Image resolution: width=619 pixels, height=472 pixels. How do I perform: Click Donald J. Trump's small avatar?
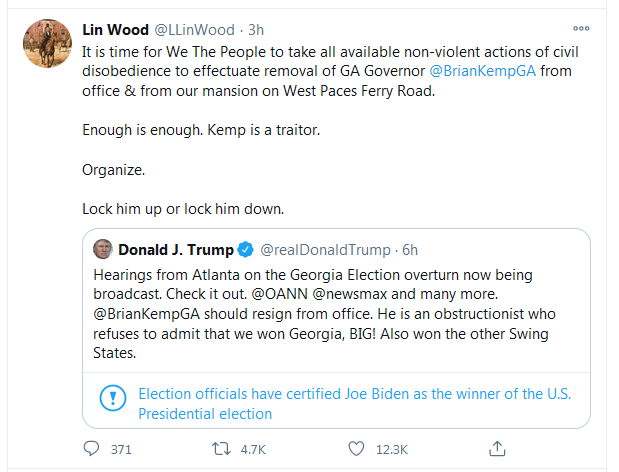coord(103,249)
